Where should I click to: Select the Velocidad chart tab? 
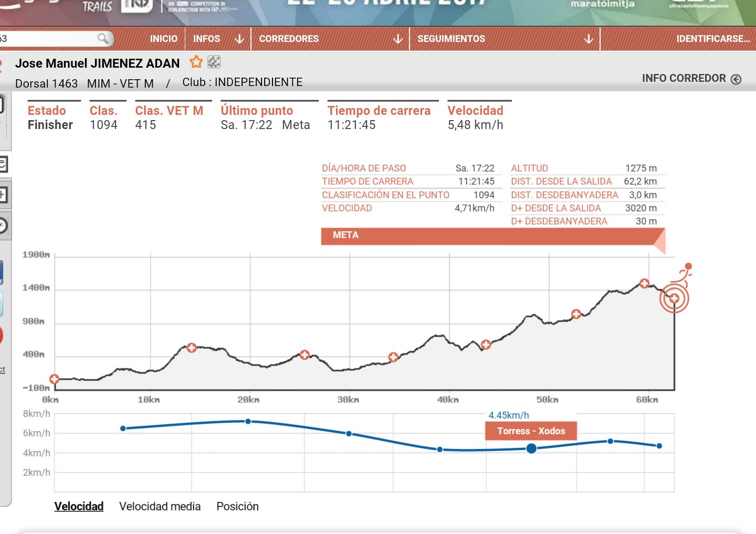click(79, 506)
